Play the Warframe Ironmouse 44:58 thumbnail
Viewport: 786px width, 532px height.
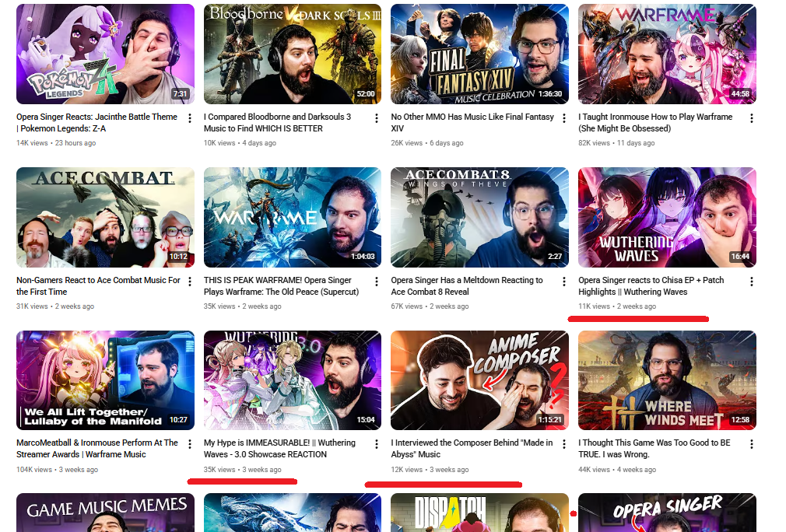667,54
